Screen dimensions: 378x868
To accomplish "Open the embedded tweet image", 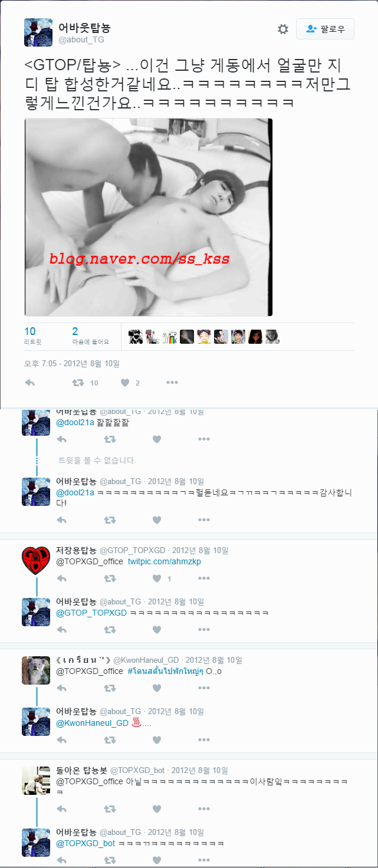I will click(149, 217).
